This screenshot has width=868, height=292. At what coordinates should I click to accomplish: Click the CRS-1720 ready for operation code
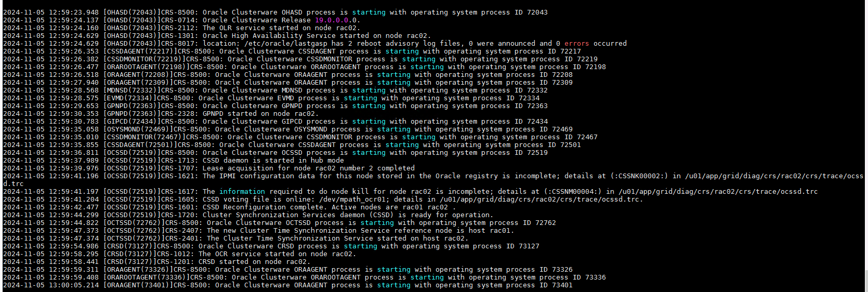tap(178, 215)
